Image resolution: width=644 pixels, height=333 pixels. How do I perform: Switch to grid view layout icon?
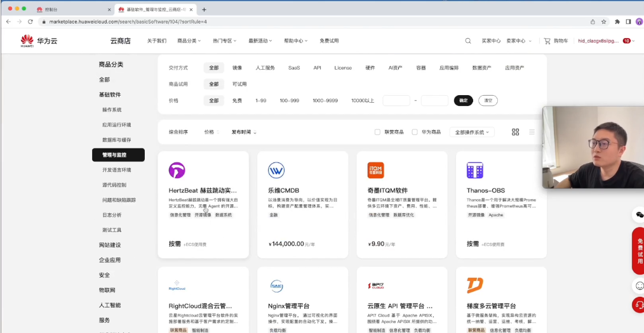(x=516, y=132)
